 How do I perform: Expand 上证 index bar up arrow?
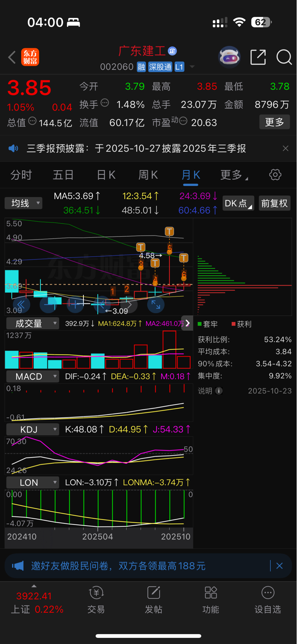(x=34, y=586)
